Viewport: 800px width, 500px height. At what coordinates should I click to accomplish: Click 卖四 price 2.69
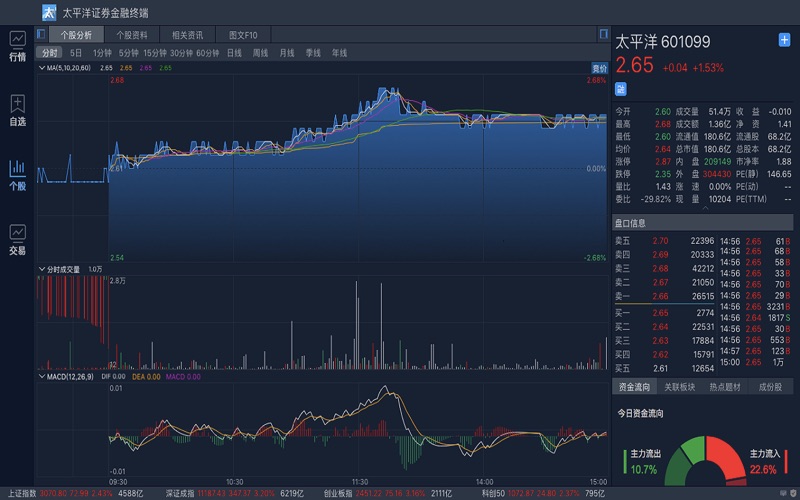pyautogui.click(x=660, y=254)
